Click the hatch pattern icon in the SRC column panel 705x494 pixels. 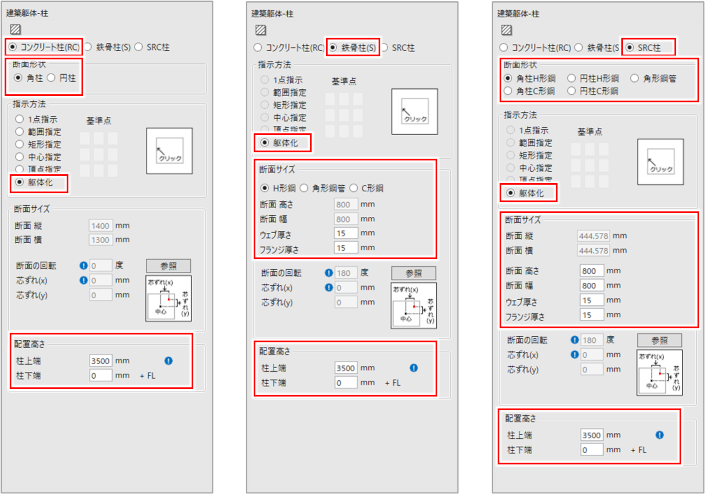click(507, 29)
